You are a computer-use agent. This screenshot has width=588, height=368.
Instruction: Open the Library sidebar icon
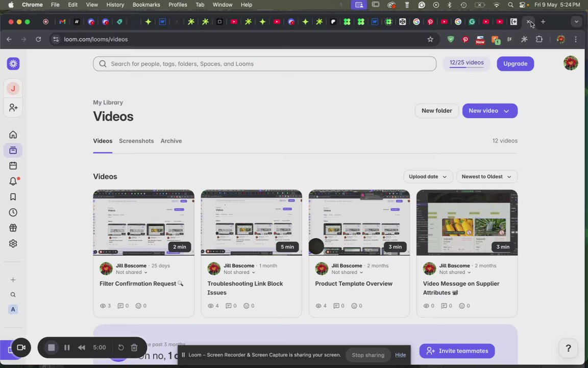coord(13,150)
